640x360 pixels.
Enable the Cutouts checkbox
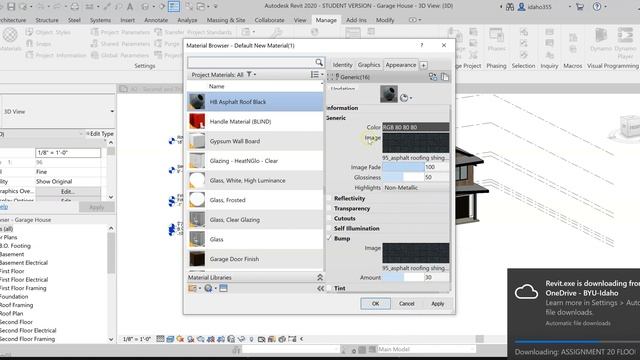click(329, 218)
